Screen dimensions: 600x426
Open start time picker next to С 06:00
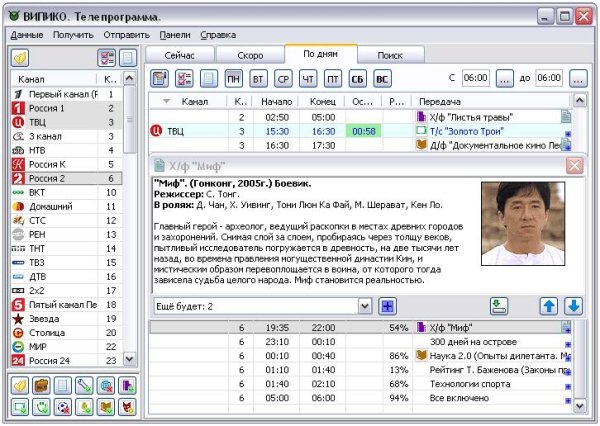[x=504, y=79]
